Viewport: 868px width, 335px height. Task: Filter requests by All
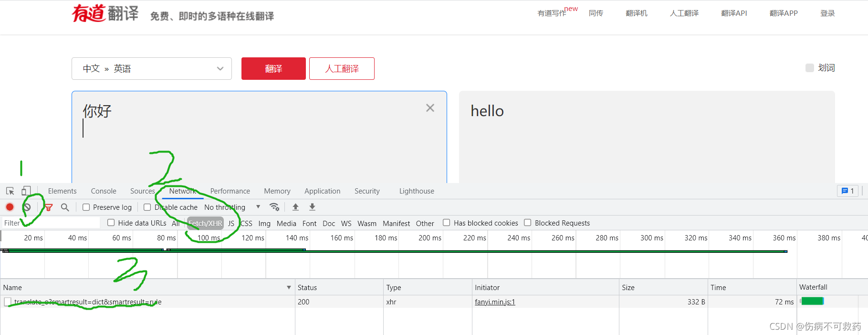click(176, 223)
